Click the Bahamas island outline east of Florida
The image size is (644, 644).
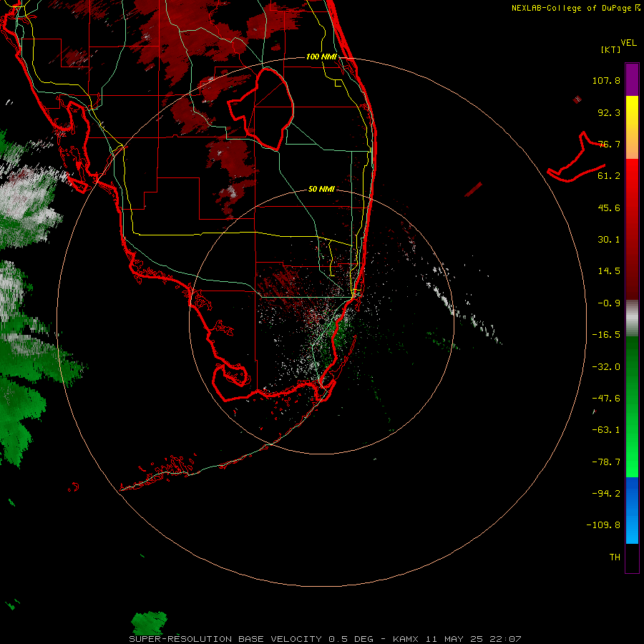(x=576, y=157)
